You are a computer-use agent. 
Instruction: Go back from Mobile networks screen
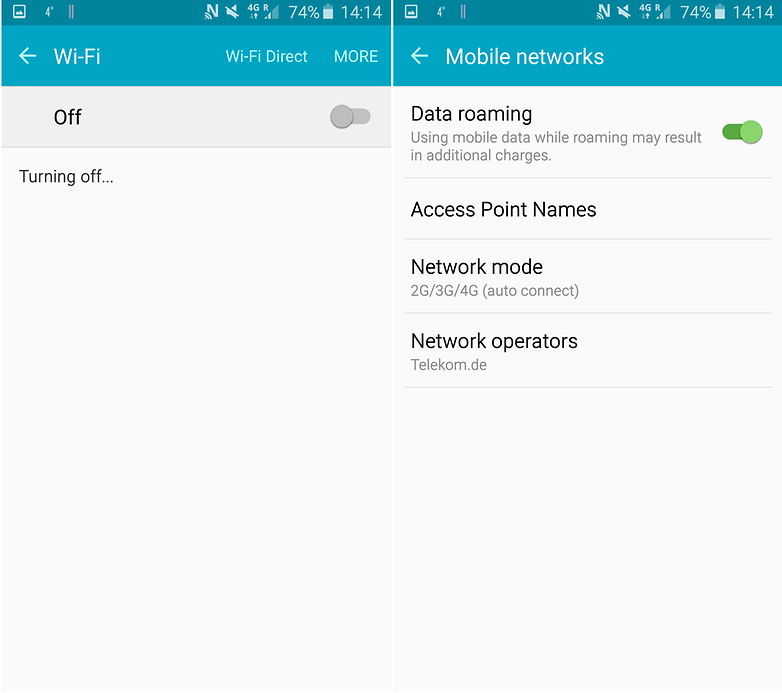419,56
